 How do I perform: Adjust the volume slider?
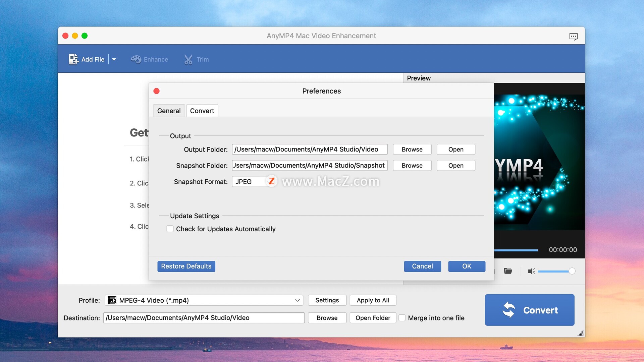tap(556, 271)
